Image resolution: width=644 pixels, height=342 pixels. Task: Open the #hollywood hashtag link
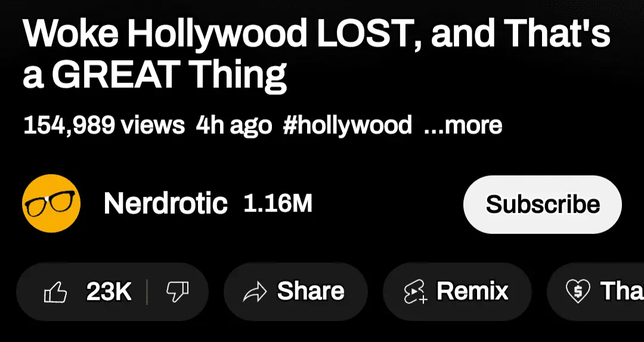pos(347,126)
